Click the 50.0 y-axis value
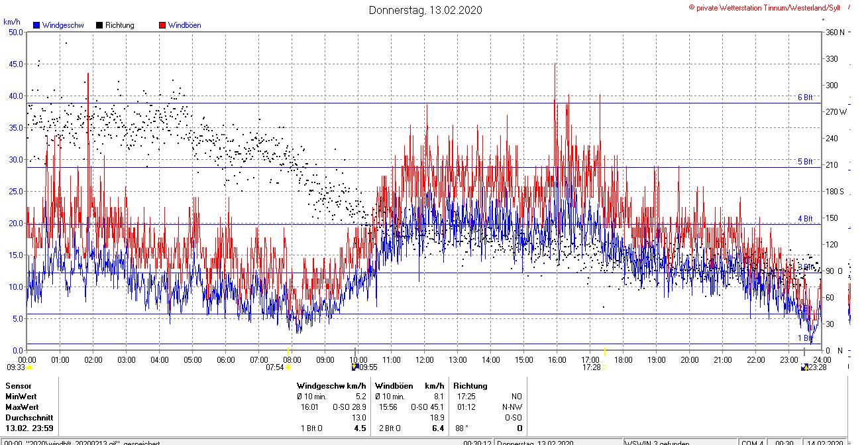This screenshot has width=868, height=445. 15,32
